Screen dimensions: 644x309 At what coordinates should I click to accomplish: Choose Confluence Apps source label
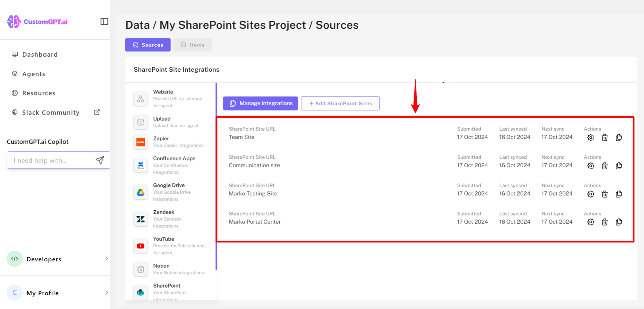coord(174,158)
